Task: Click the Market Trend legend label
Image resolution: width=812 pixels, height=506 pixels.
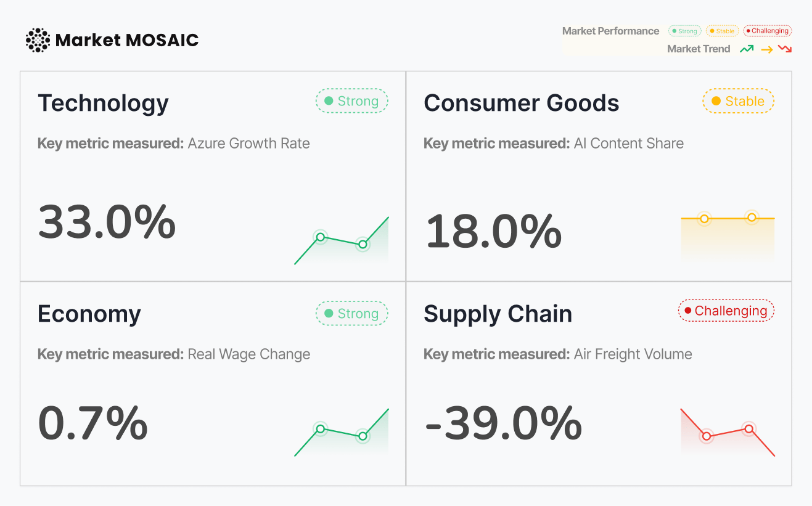Action: coord(699,49)
